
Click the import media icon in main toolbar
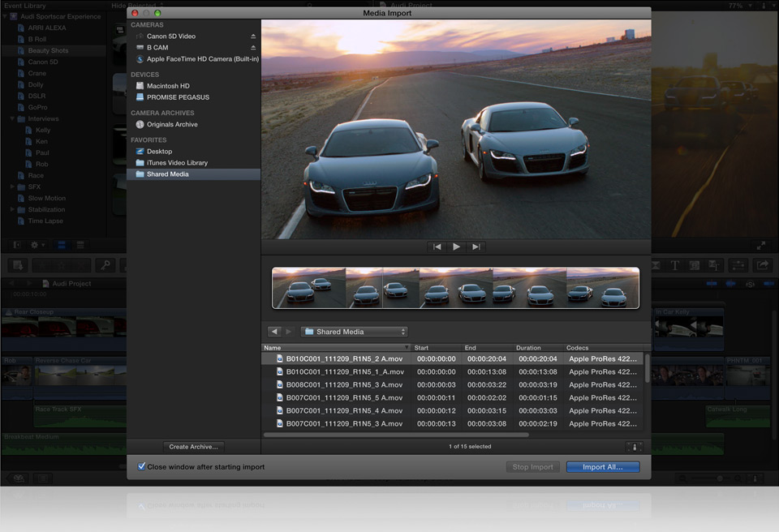pos(18,265)
